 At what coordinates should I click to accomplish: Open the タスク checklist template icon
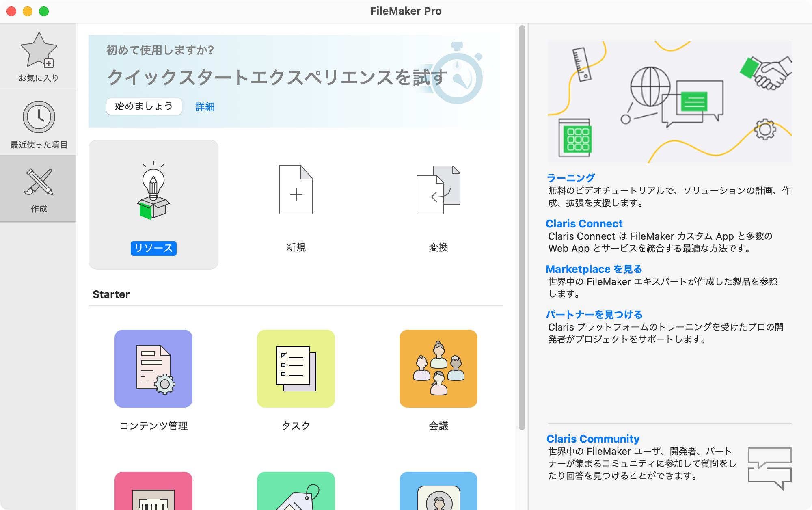coord(296,369)
